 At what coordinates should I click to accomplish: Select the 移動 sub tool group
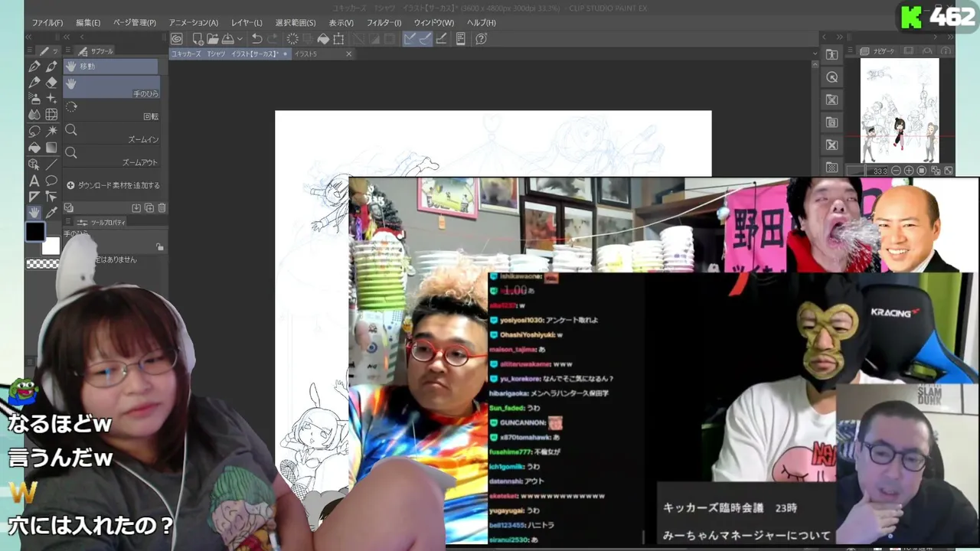coord(111,67)
